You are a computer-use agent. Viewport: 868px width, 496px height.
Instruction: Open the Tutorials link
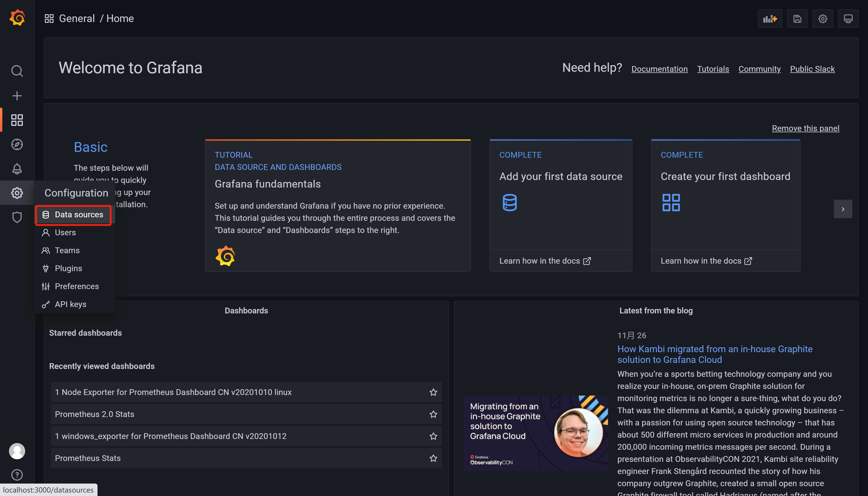713,69
